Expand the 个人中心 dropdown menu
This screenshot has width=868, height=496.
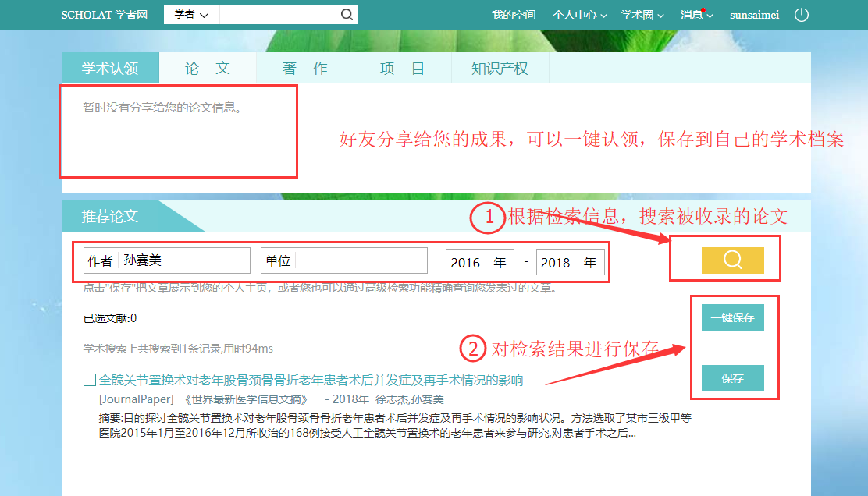tap(579, 15)
